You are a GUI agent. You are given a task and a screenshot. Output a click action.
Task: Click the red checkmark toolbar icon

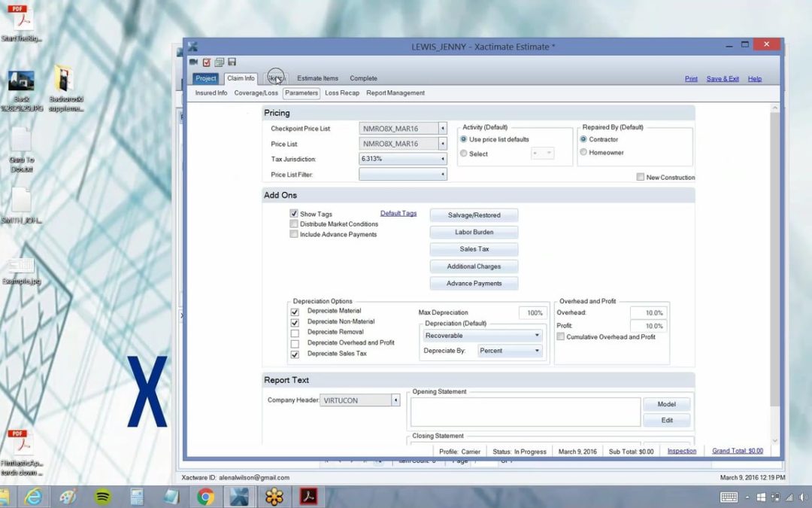click(x=207, y=62)
